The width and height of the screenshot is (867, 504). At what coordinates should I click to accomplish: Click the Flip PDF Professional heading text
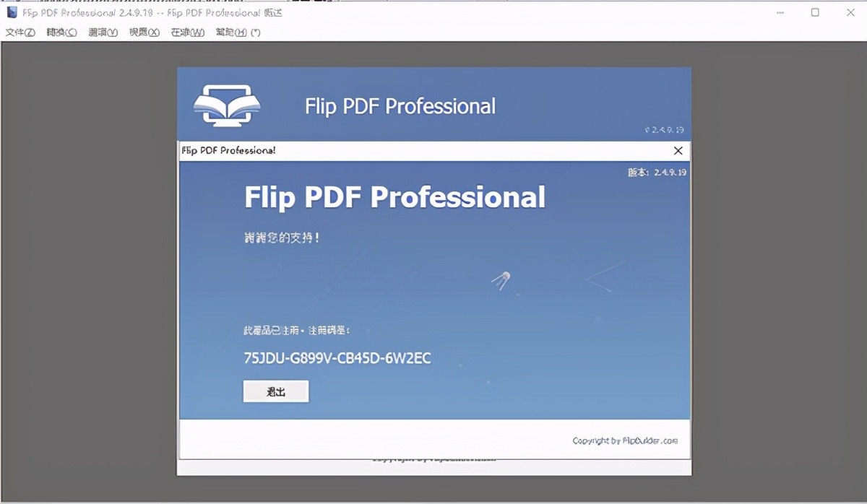[x=394, y=197]
